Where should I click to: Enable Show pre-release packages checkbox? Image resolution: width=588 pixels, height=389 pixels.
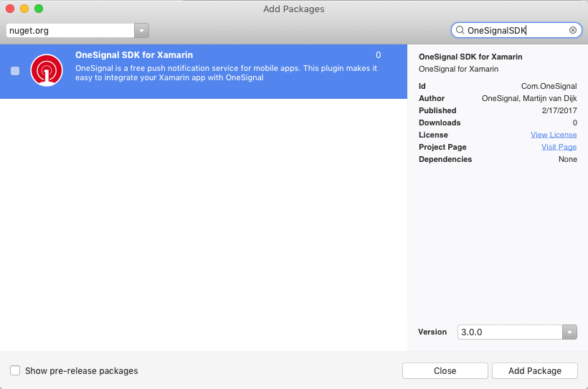coord(15,370)
